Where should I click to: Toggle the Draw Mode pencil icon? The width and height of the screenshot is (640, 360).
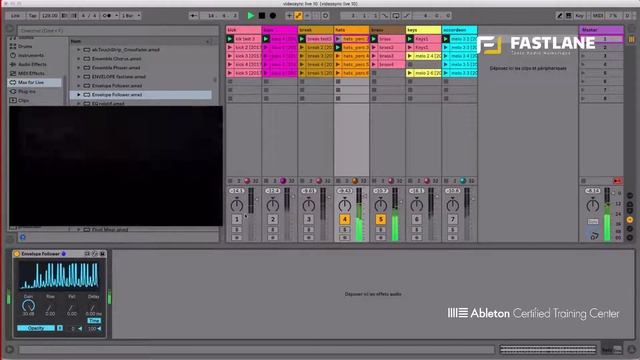point(560,16)
